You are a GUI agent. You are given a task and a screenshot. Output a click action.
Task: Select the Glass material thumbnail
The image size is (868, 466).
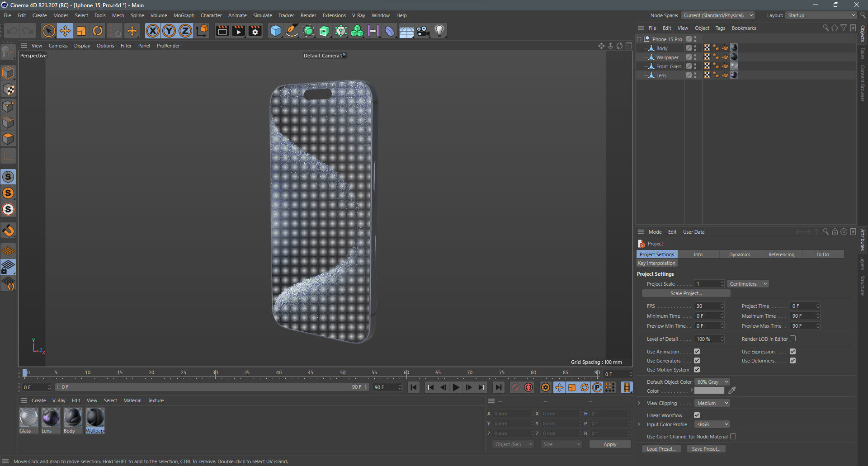point(28,417)
